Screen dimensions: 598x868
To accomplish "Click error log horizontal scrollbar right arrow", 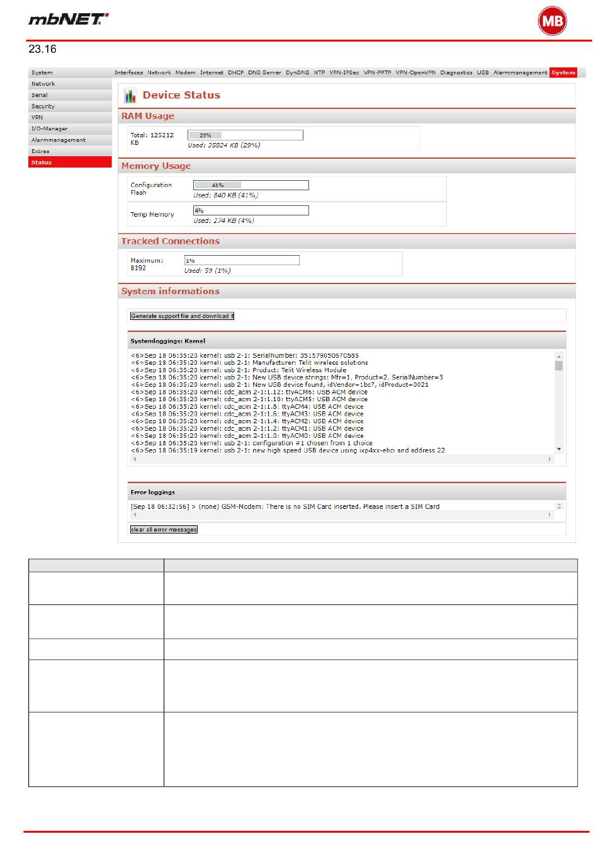I will click(x=550, y=515).
